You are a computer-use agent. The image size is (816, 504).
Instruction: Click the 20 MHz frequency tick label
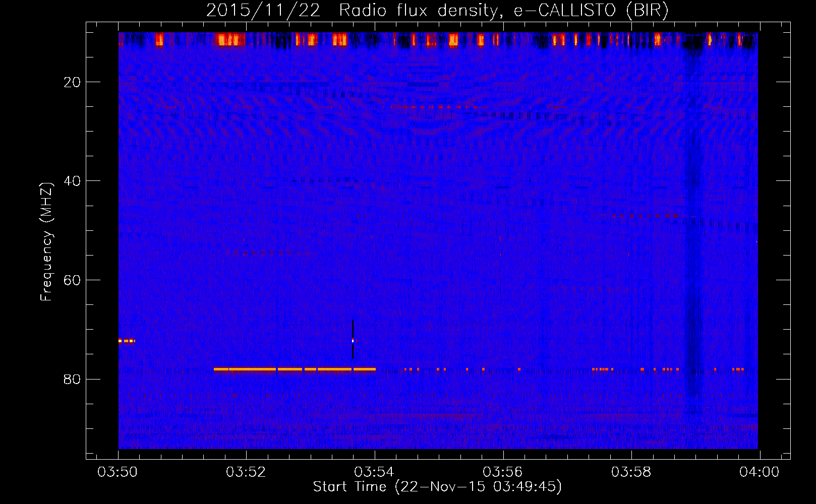[72, 82]
